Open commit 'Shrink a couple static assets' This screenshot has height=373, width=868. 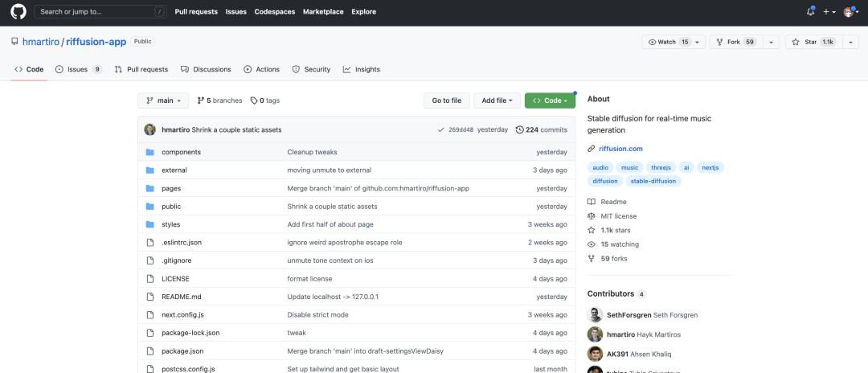click(237, 129)
